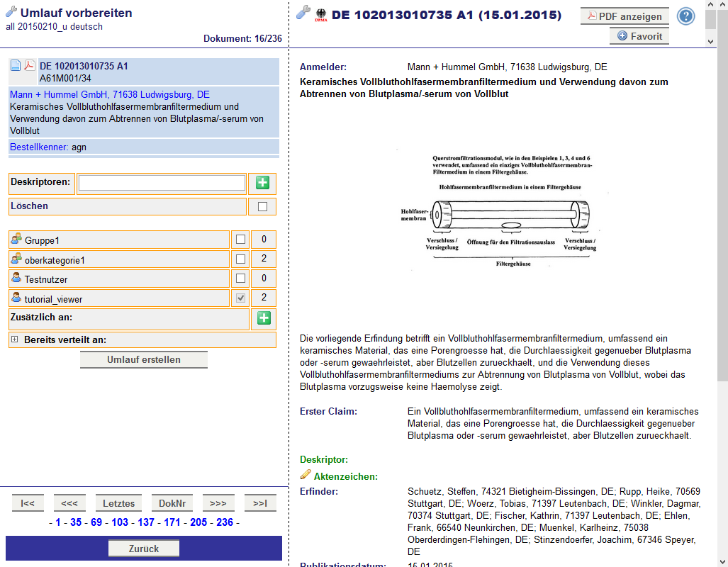Open the document text icon for DE 102013010735 A1

[x=16, y=65]
